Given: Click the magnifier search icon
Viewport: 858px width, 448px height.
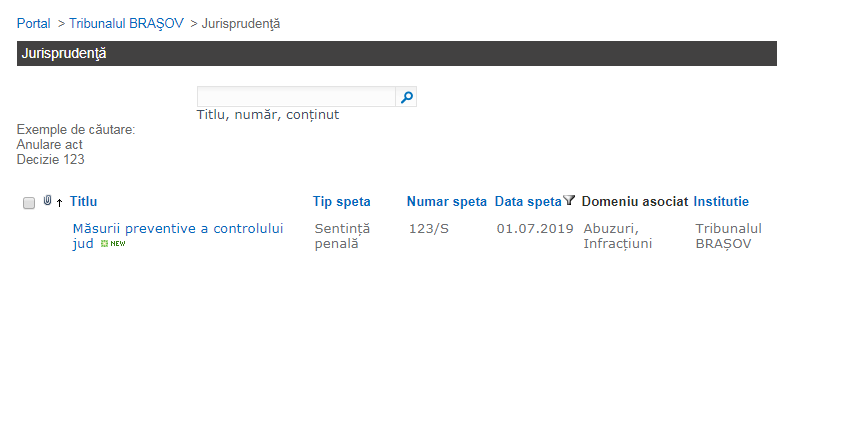Looking at the screenshot, I should point(406,97).
